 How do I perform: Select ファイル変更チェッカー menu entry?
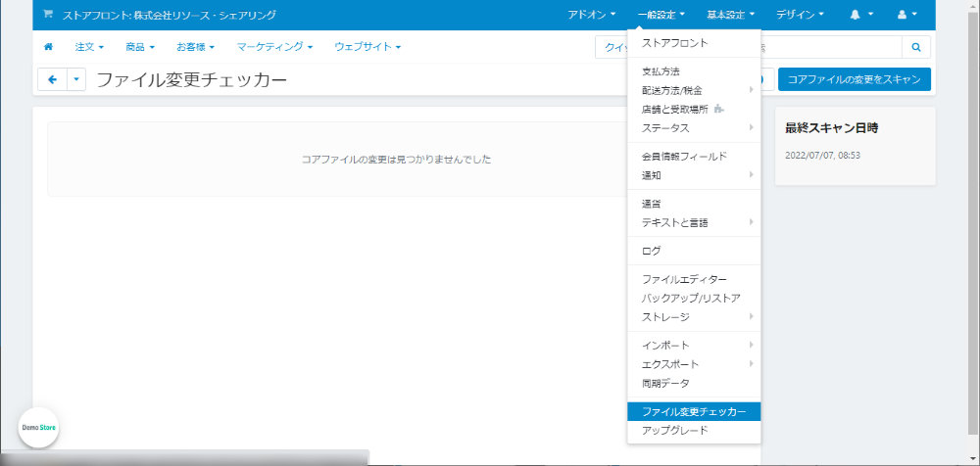[694, 411]
